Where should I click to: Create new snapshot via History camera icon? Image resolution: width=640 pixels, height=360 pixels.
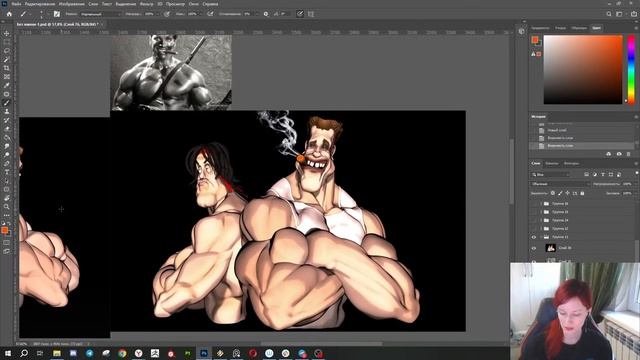point(619,154)
